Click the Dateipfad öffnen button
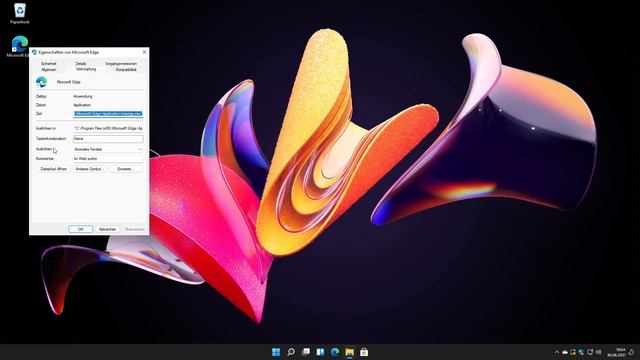 pos(53,169)
